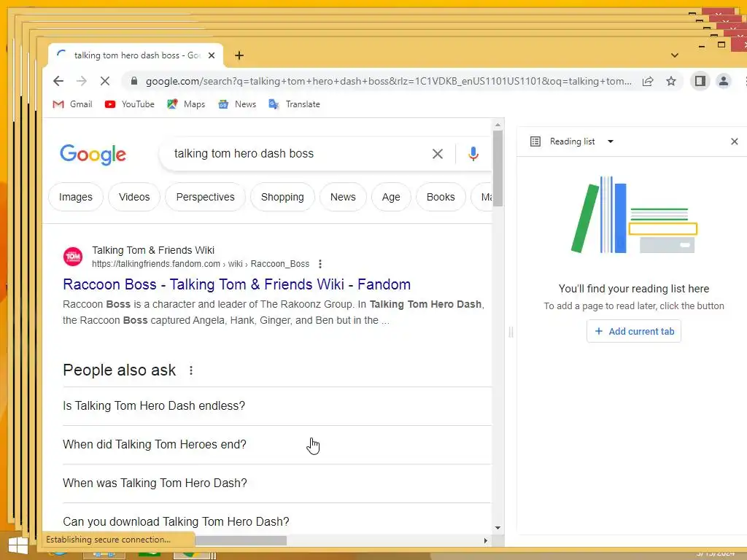Filter results by Videos

[x=134, y=197]
